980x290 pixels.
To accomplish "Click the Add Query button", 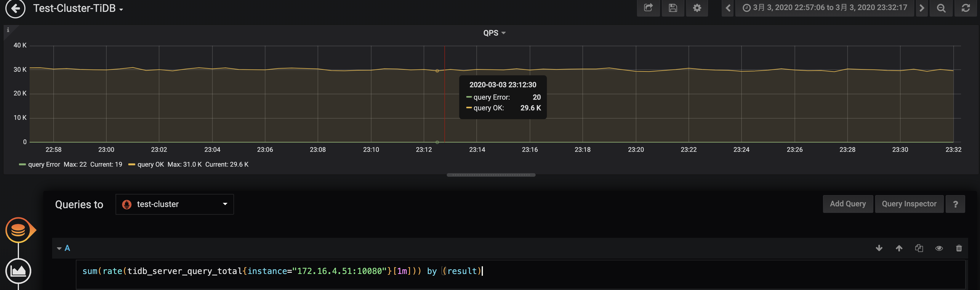I will pos(848,204).
